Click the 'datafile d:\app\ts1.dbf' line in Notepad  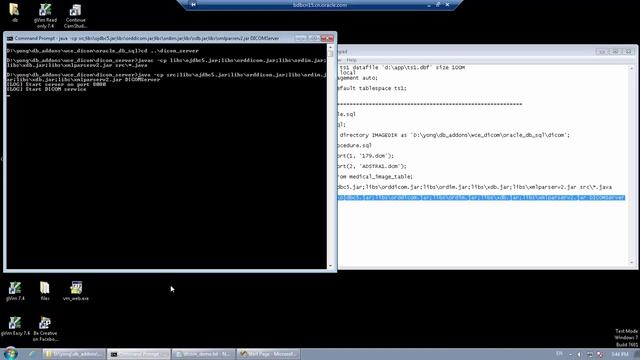pos(402,67)
